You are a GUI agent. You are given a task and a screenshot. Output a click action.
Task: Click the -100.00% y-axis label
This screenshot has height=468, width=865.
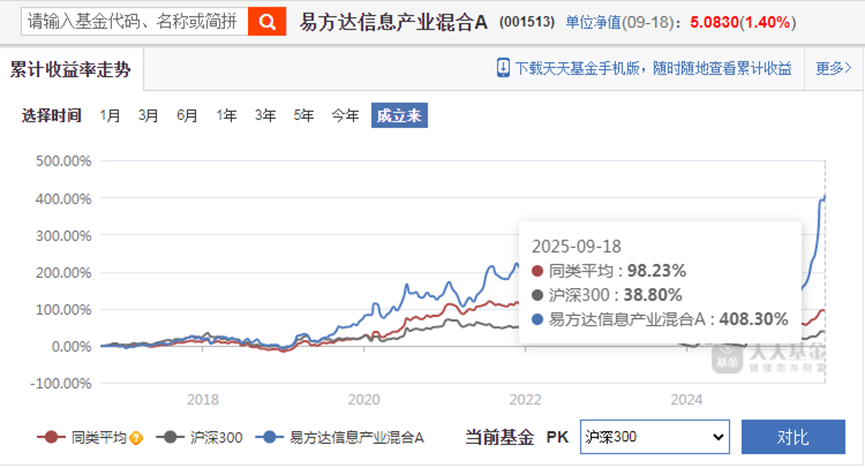tap(61, 384)
